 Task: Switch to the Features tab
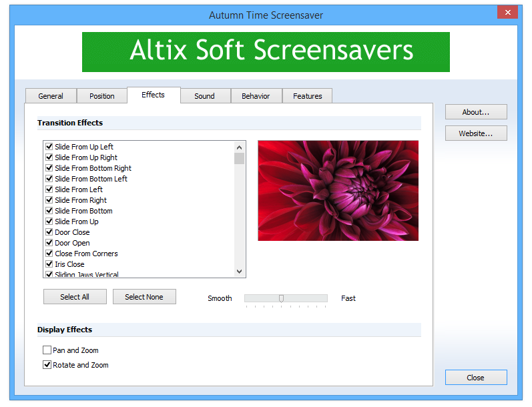coord(308,96)
